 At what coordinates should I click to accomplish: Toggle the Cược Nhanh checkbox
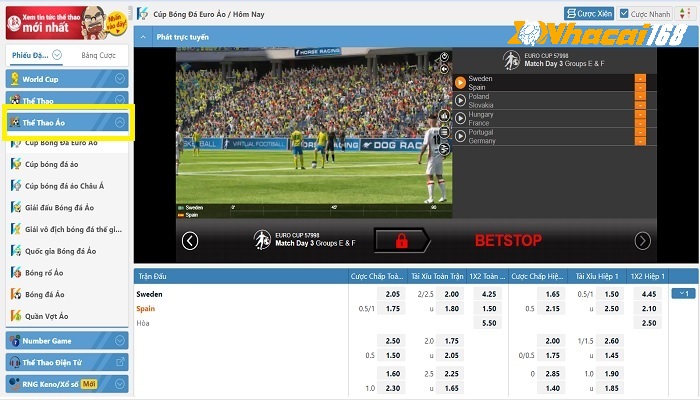(624, 14)
